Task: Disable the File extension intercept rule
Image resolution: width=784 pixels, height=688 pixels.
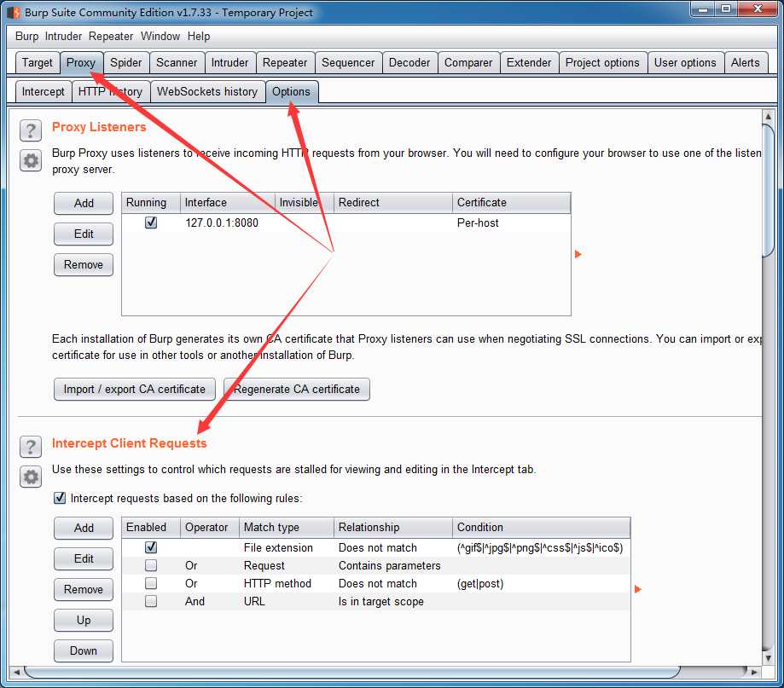Action: tap(151, 547)
